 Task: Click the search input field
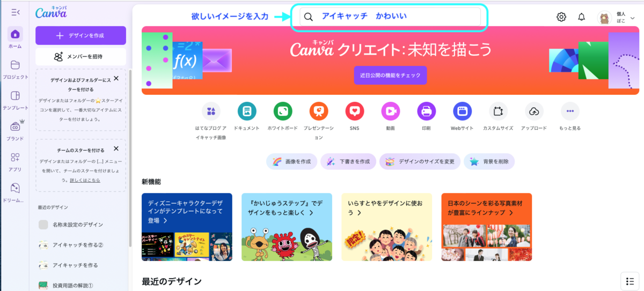[390, 17]
